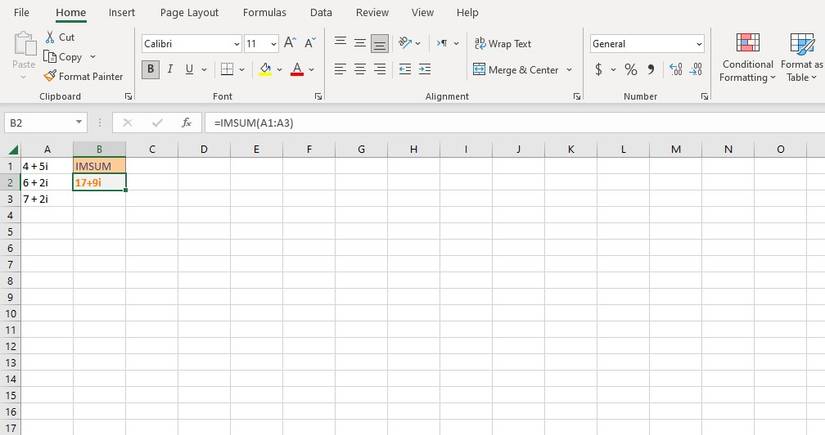Select Middle Align icon
The image size is (825, 435).
tap(360, 43)
